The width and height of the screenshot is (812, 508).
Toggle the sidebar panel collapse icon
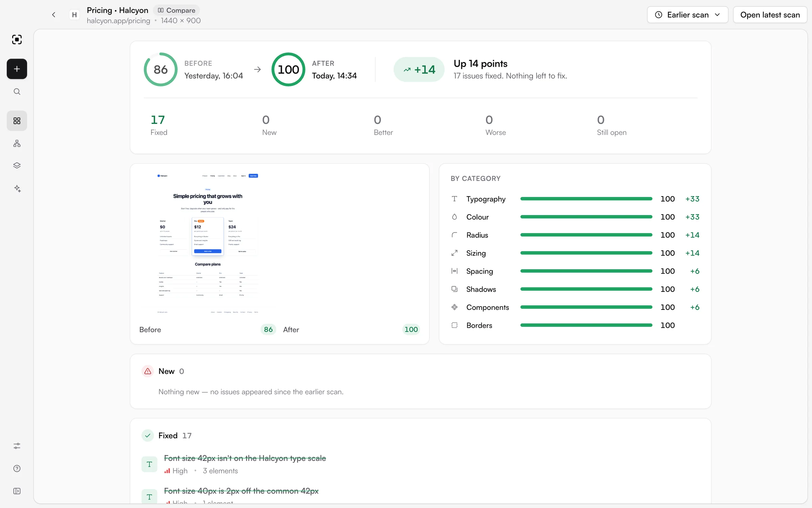click(x=17, y=491)
